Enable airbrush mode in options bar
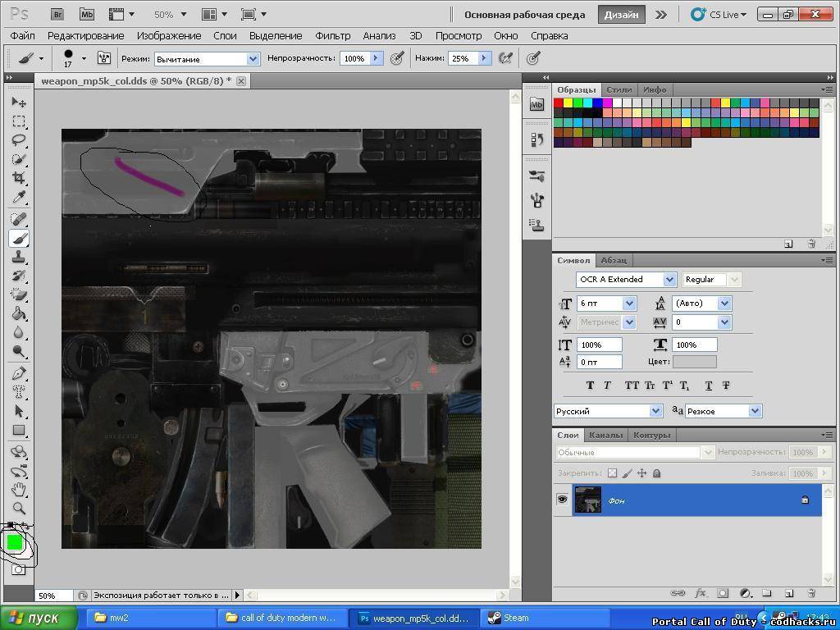Viewport: 840px width, 630px height. pos(505,58)
